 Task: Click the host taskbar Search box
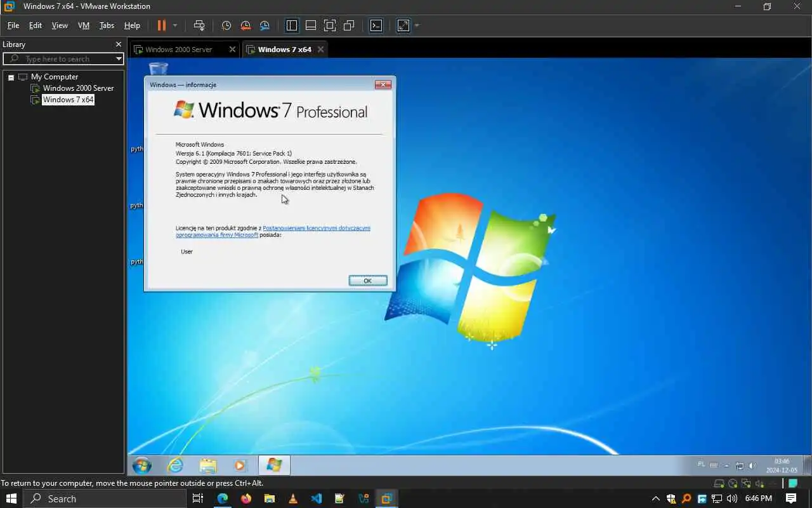(x=103, y=498)
